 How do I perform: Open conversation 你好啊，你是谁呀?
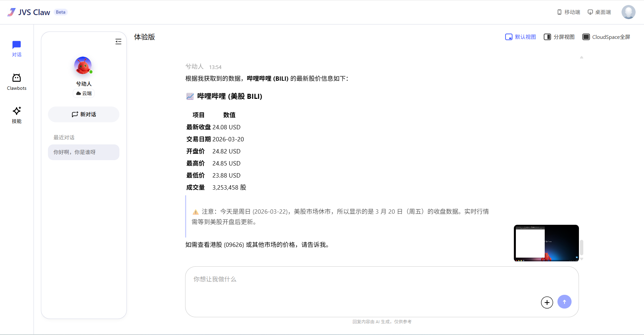[84, 152]
